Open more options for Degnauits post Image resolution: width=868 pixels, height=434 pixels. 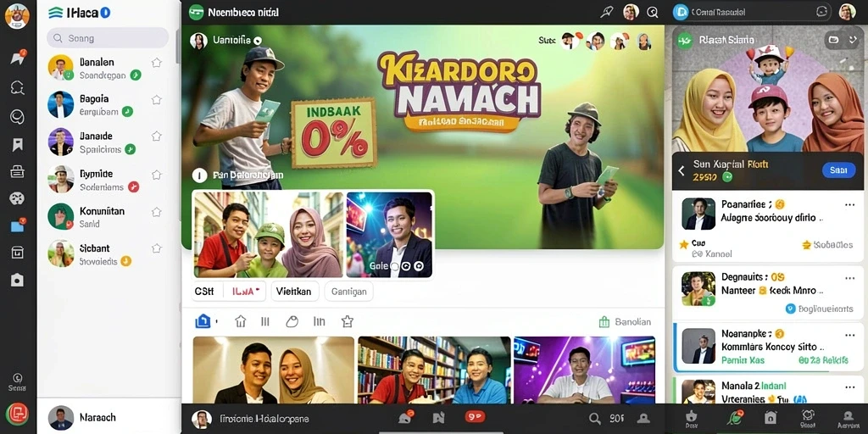coord(849,278)
